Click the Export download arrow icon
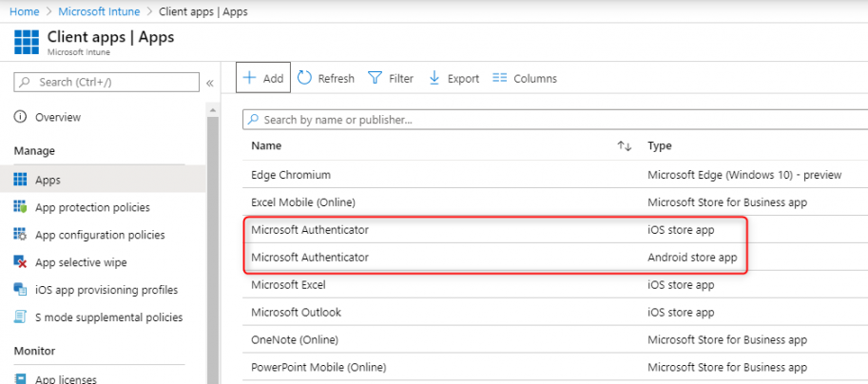Viewport: 868px width, 384px height. tap(434, 78)
